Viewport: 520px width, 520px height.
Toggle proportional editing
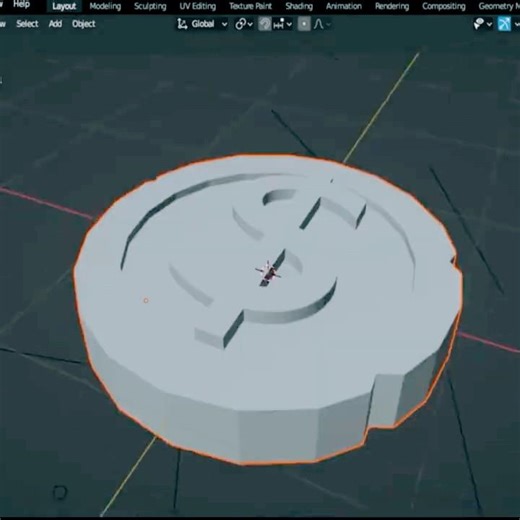pos(304,24)
